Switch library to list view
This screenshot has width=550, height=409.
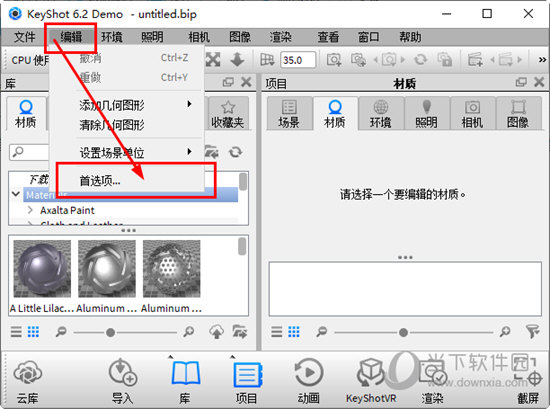tap(16, 331)
